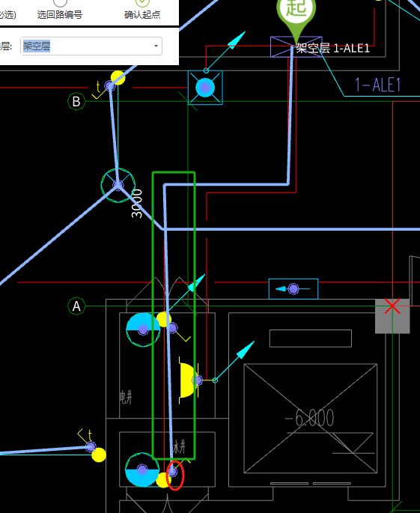Click the 水井 room label
Image resolution: width=420 pixels, height=513 pixels.
coord(179,446)
